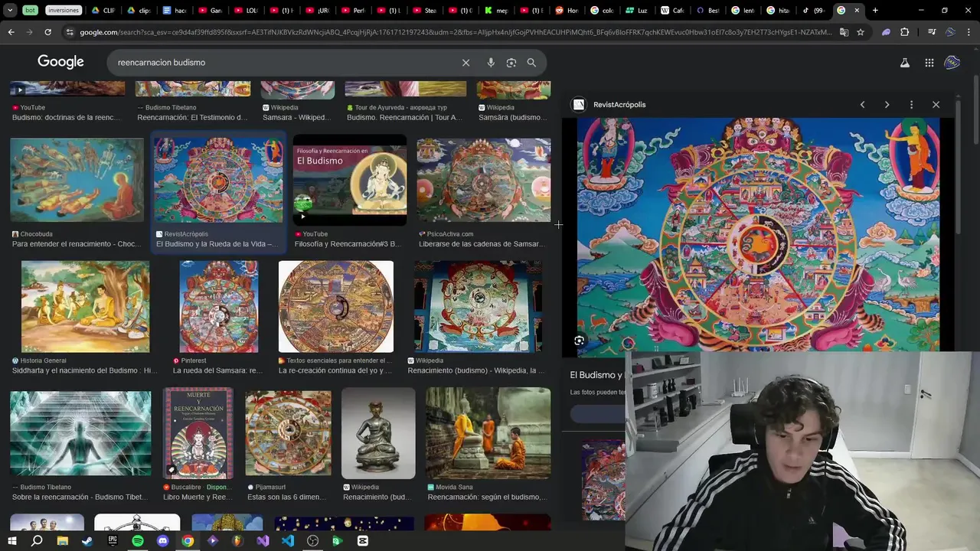Launch Steam from the taskbar
980x551 pixels.
87,541
